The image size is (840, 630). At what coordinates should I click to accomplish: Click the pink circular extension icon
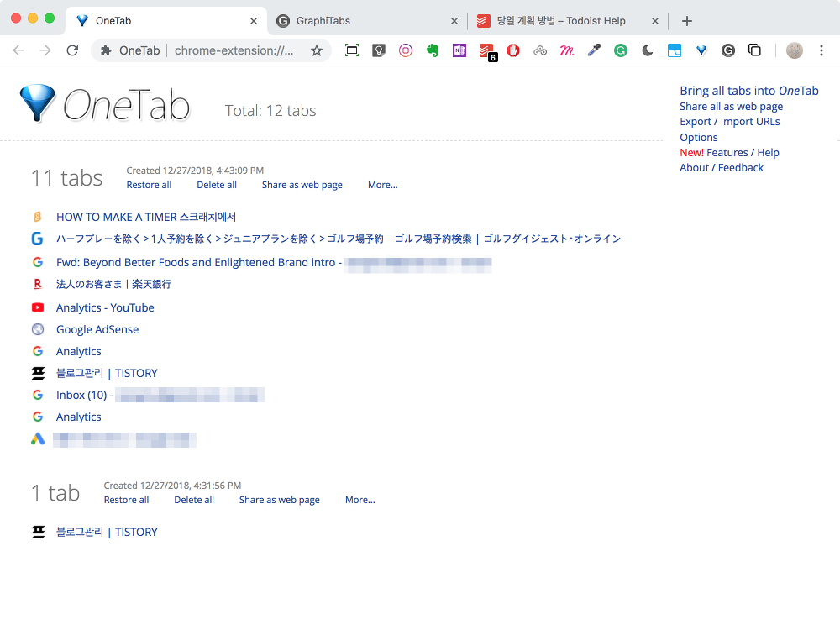[x=406, y=50]
